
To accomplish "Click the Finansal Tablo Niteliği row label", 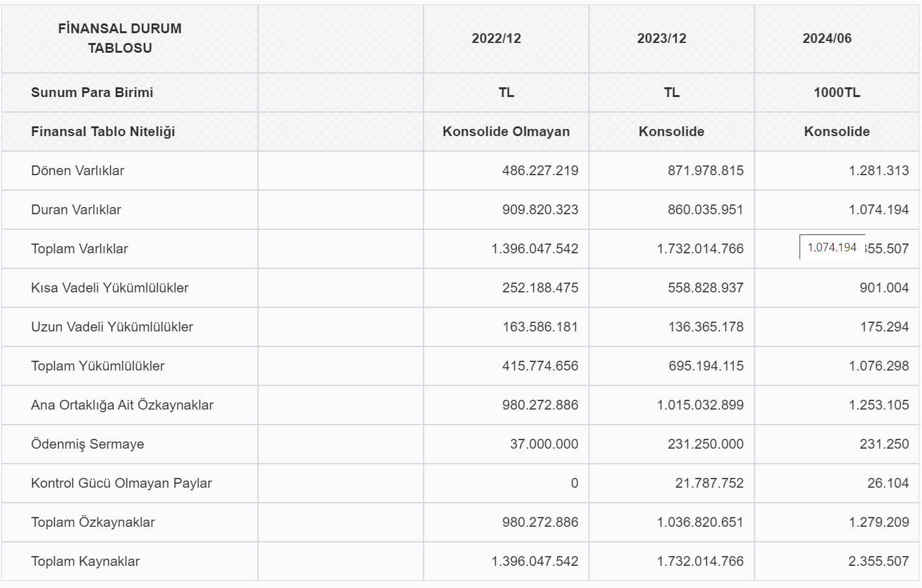I will pyautogui.click(x=103, y=132).
